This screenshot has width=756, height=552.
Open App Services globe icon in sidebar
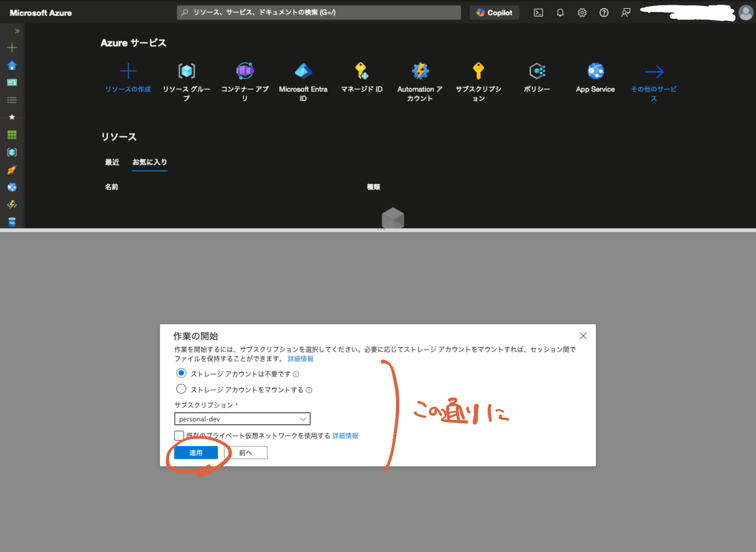(12, 187)
